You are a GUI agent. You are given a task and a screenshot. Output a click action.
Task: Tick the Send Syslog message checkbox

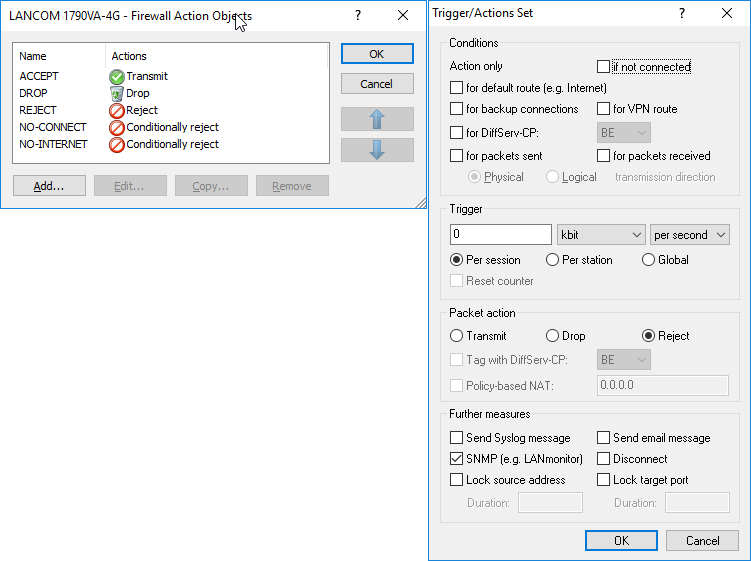[x=457, y=438]
